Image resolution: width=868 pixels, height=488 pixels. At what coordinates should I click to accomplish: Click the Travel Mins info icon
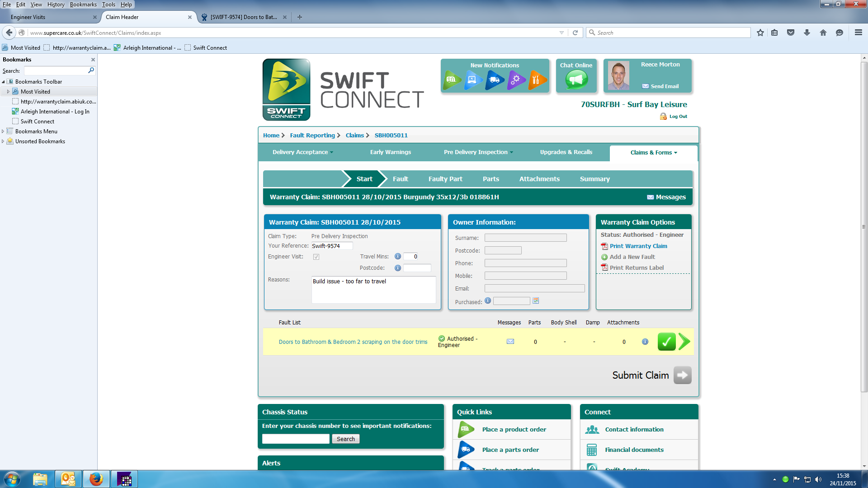click(x=398, y=256)
